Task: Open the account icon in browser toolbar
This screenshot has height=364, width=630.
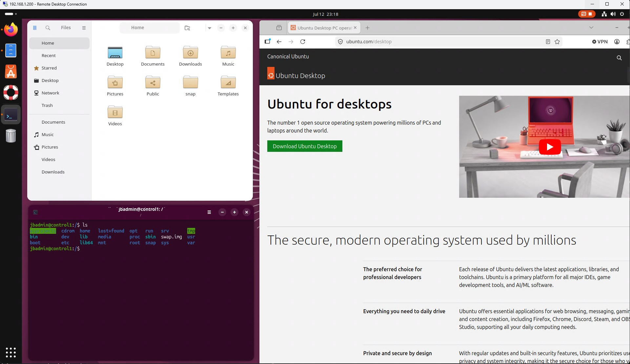Action: [617, 42]
